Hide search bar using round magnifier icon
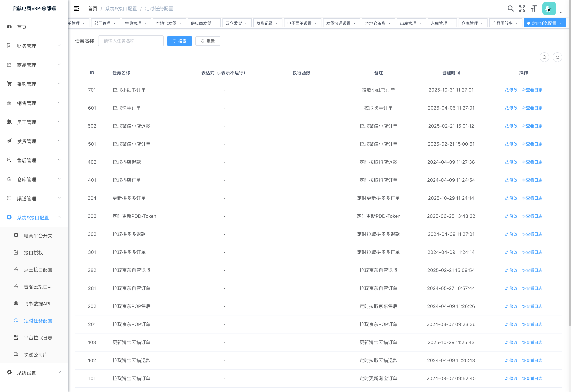 tap(544, 57)
